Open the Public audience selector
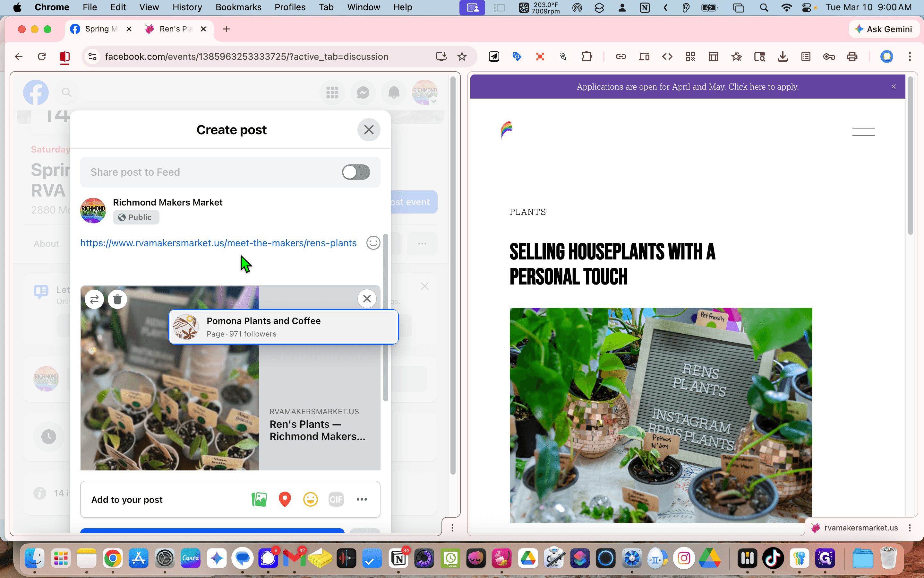 pos(136,217)
